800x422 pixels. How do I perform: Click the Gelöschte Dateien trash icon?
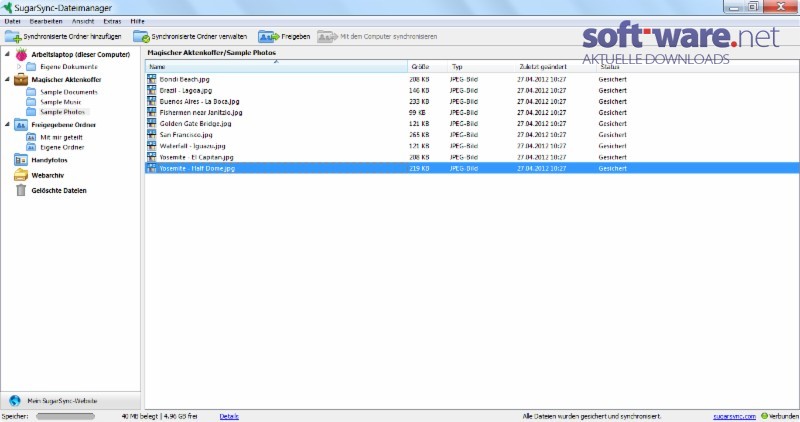click(x=21, y=190)
